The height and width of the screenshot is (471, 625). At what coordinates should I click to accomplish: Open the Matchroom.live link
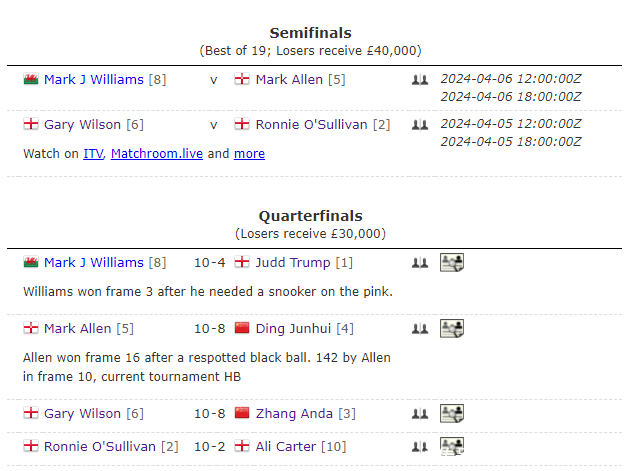click(156, 154)
